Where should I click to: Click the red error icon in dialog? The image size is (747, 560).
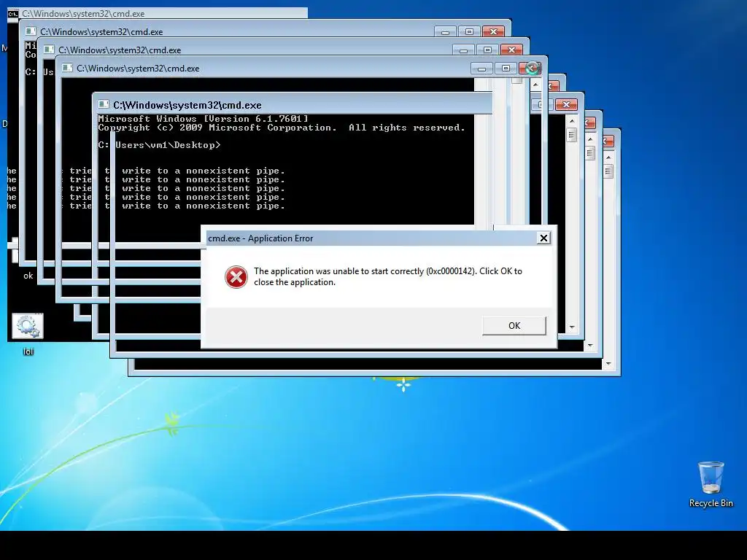(x=236, y=277)
